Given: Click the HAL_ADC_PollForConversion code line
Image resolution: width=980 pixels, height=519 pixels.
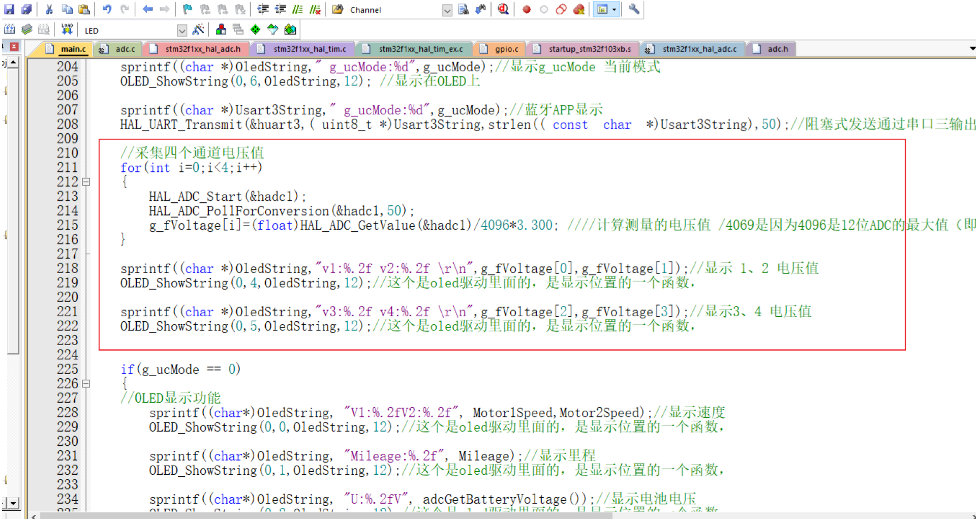Looking at the screenshot, I should point(282,211).
